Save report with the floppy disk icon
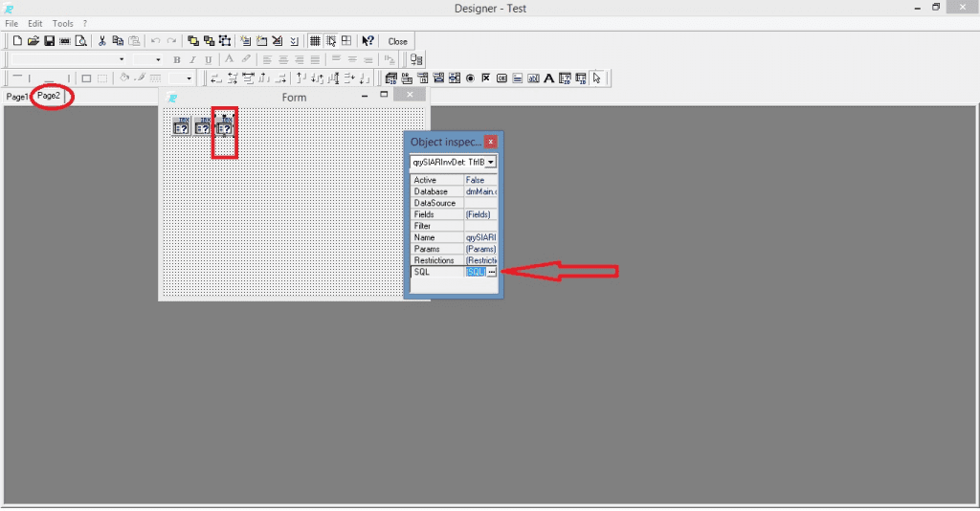980x511 pixels. click(49, 41)
